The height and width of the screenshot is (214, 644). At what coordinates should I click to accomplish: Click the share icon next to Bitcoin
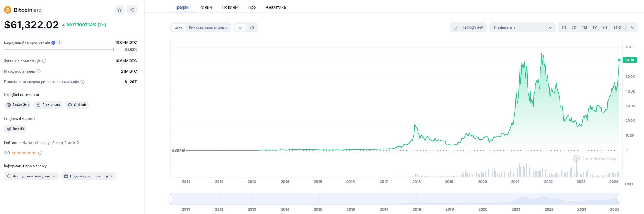pyautogui.click(x=132, y=10)
